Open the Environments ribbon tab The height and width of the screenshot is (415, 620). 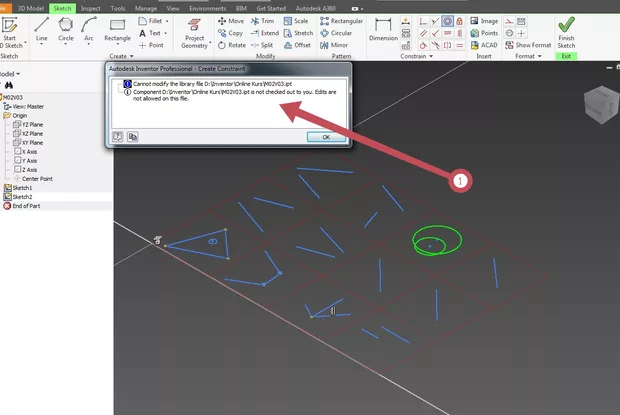[x=203, y=6]
